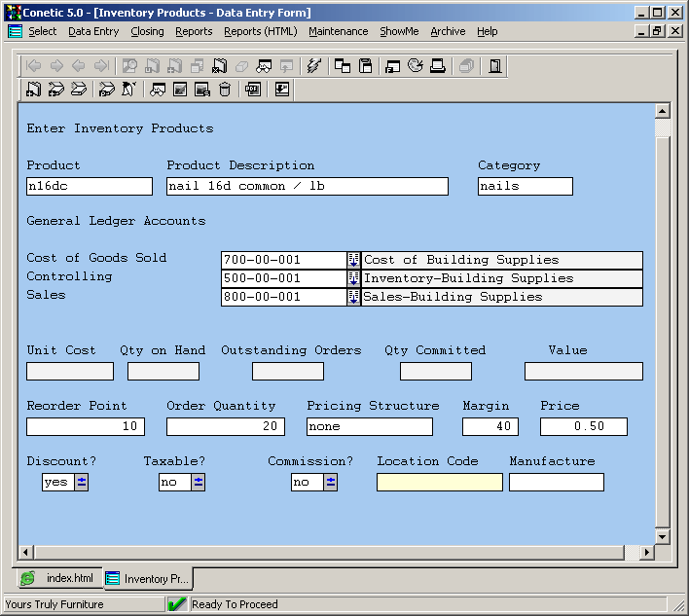Click the binoculars search icon in second toolbar row

157,90
